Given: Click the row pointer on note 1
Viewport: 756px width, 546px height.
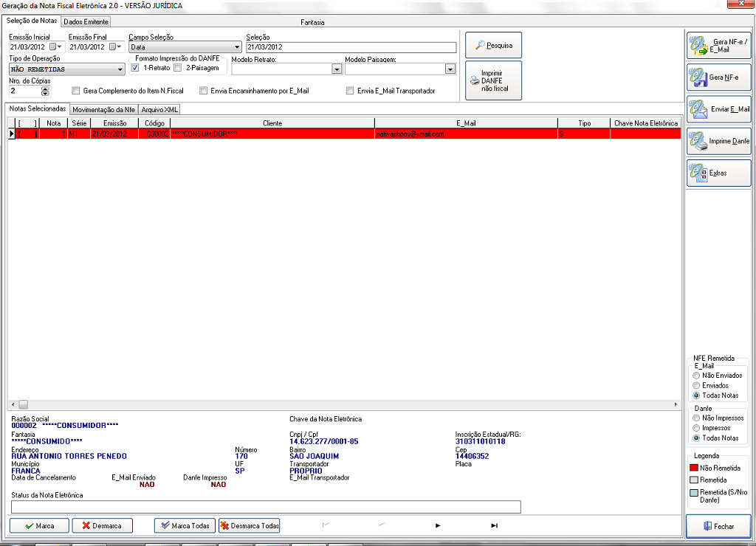Looking at the screenshot, I should [x=12, y=134].
